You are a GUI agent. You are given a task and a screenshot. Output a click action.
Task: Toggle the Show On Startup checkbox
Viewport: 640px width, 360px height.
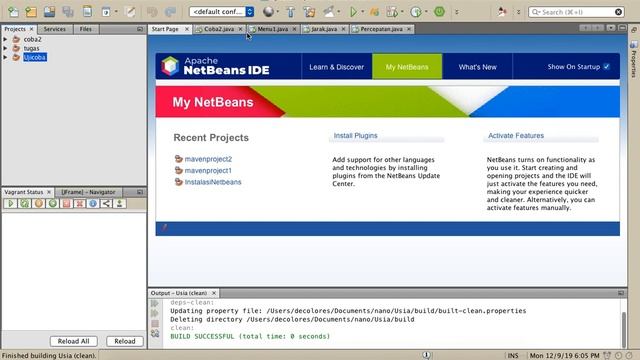click(x=607, y=67)
